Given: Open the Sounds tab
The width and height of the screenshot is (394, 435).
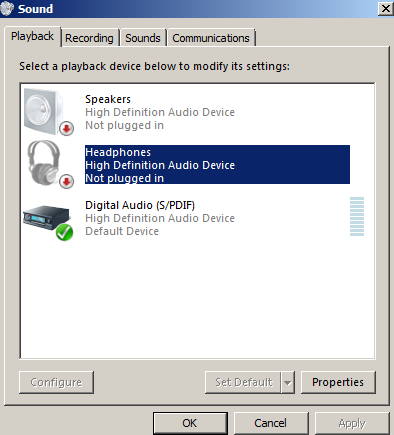Looking at the screenshot, I should point(143,38).
